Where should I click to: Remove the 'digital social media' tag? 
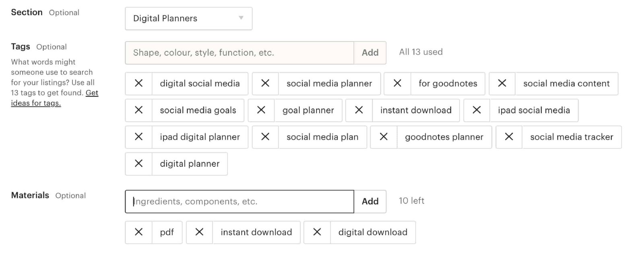coord(138,84)
